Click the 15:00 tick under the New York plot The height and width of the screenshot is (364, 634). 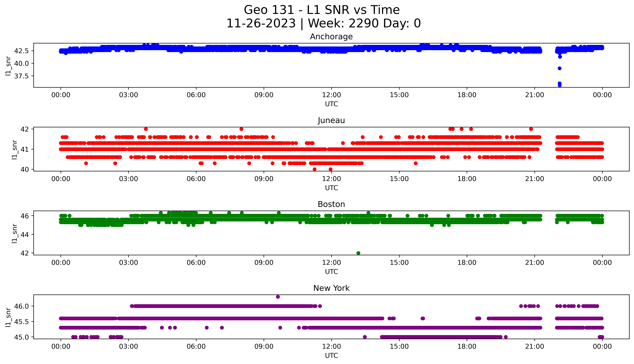[399, 346]
